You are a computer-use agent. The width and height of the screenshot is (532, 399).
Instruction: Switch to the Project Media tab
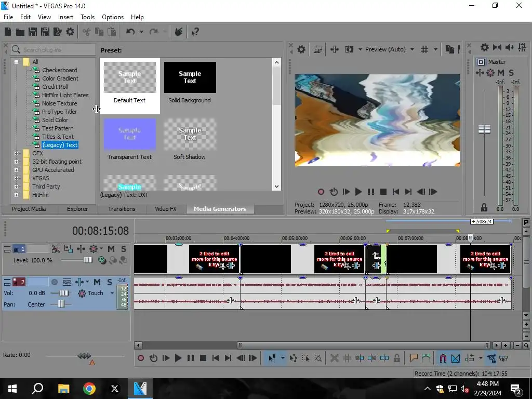[x=29, y=209]
